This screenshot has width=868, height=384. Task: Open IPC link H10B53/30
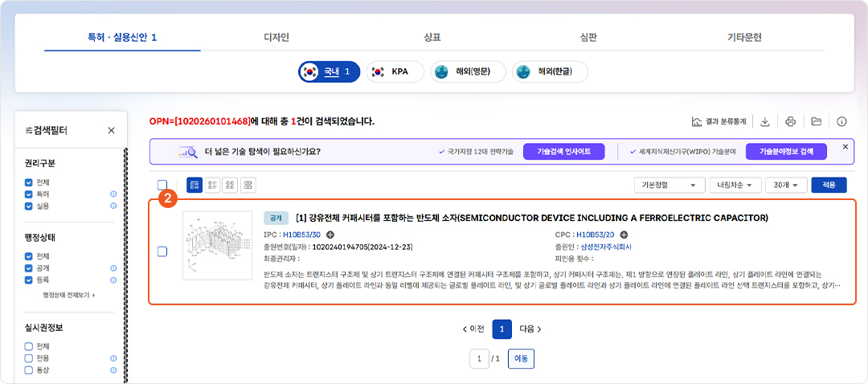[301, 235]
